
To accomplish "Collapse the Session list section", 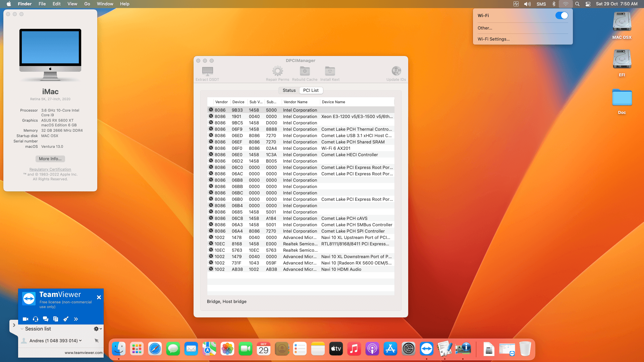I will [x=22, y=329].
